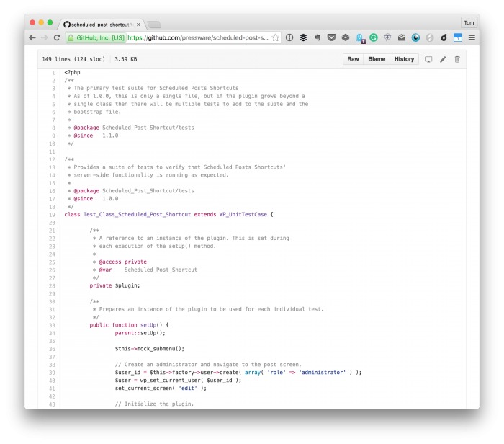
Task: Click line number 19
Action: [52, 215]
